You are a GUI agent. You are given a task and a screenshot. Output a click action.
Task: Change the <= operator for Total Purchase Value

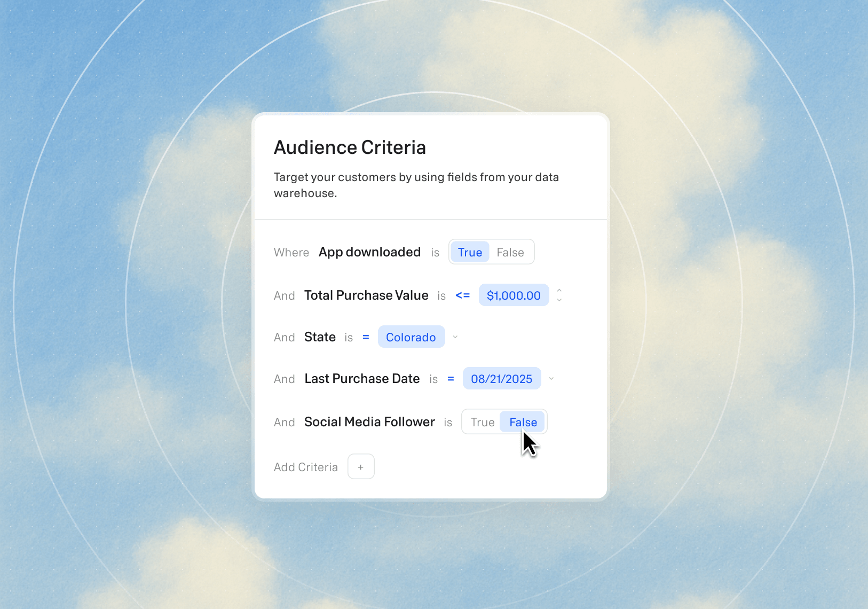tap(462, 295)
